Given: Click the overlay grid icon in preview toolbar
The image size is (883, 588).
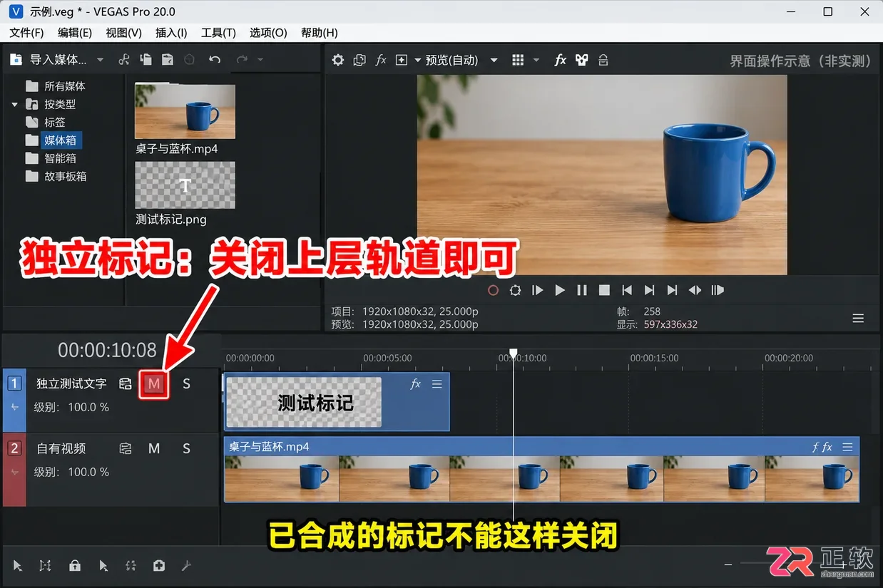Looking at the screenshot, I should pyautogui.click(x=519, y=60).
